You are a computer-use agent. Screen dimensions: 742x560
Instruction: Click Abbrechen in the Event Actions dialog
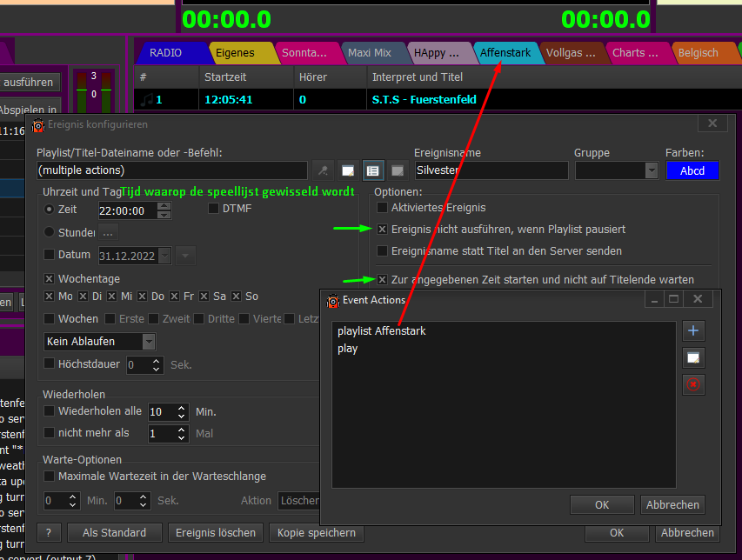[x=672, y=504]
